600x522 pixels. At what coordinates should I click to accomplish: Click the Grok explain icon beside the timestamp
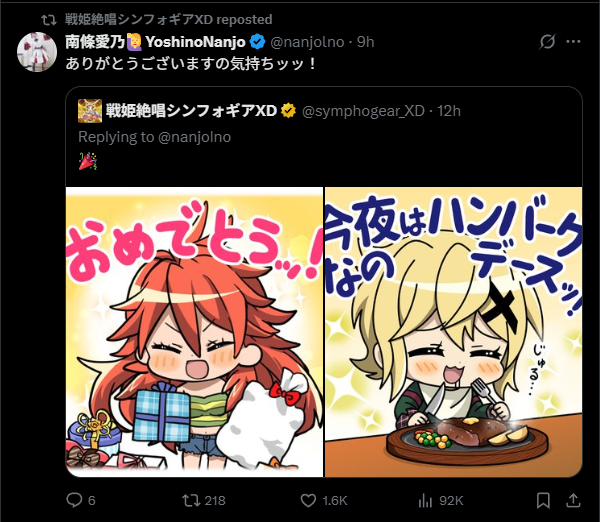[547, 41]
